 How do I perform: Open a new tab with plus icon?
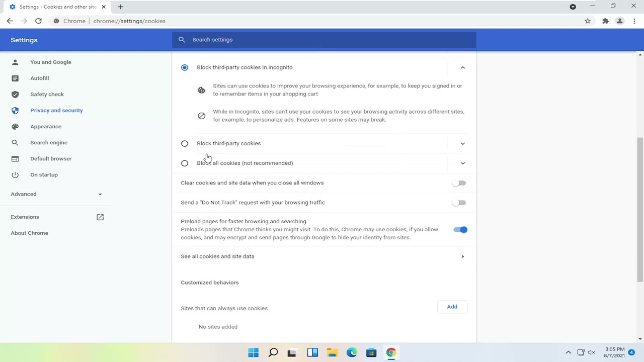click(121, 7)
